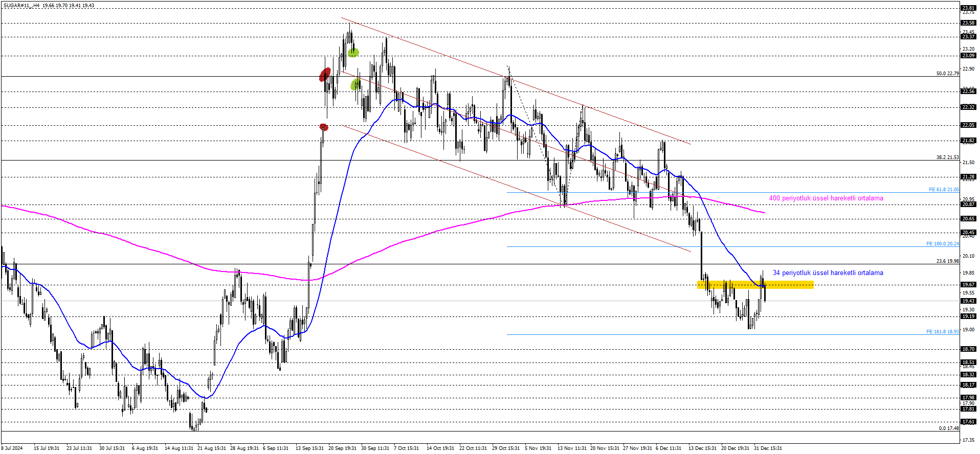
Task: Click the FE 161.8 18.93 expansion label
Action: tap(942, 332)
